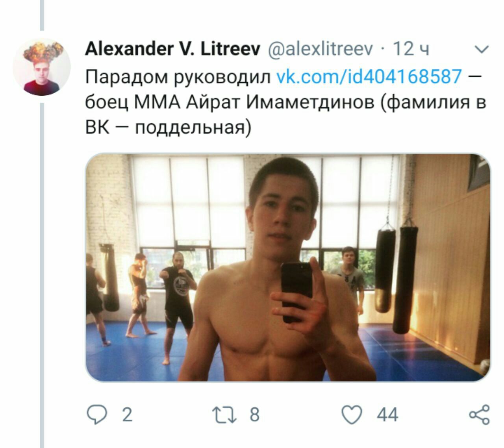This screenshot has width=504, height=448.
Task: Like the tweet with the heart icon
Action: [352, 415]
